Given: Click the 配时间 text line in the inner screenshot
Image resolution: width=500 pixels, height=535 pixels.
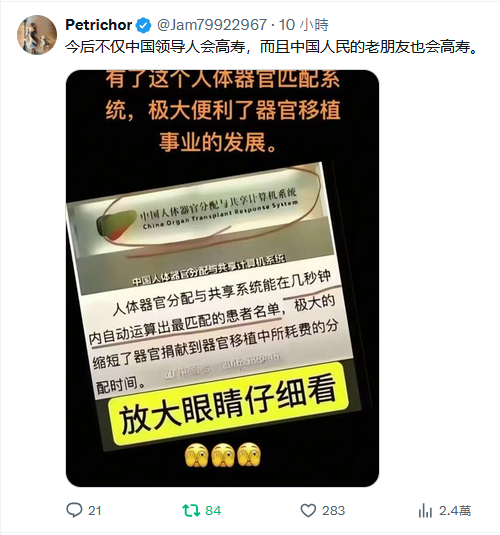Looking at the screenshot, I should [x=120, y=384].
